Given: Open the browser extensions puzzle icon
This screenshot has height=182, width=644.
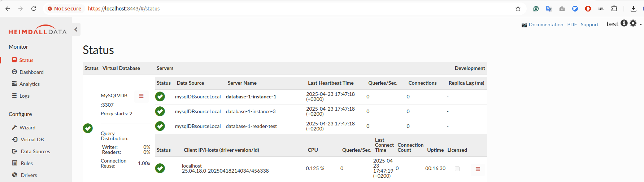Looking at the screenshot, I should tap(614, 9).
